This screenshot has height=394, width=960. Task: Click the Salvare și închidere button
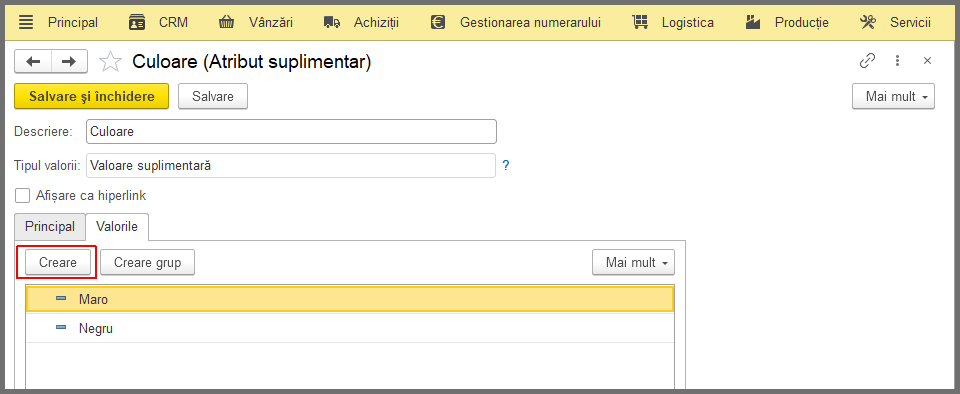pyautogui.click(x=91, y=97)
